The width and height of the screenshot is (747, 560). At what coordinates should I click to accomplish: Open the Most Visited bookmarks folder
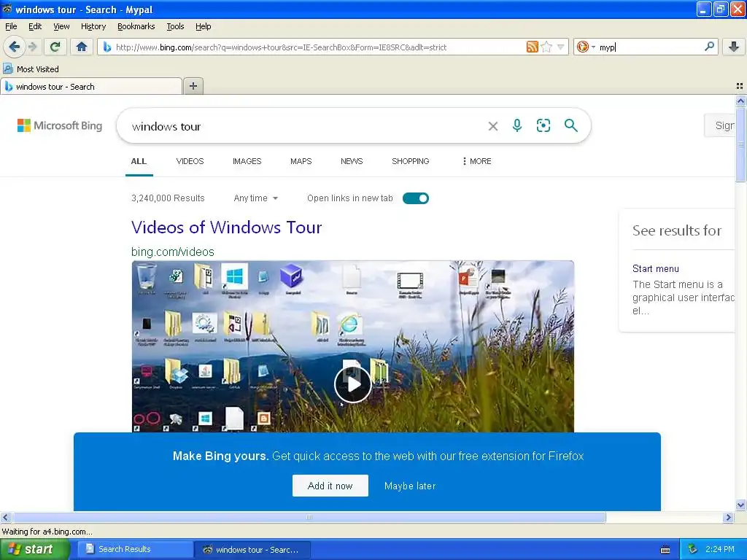click(31, 69)
